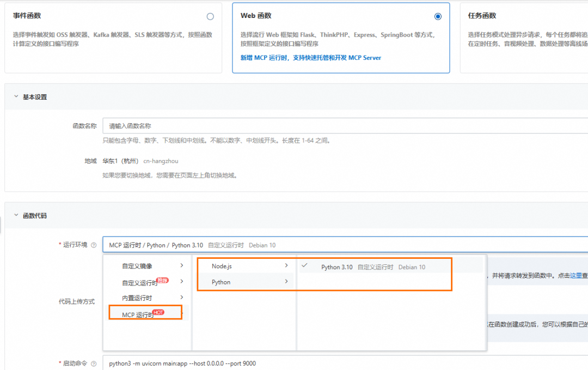Click the HOT badge on MCP 运行时
This screenshot has height=370, width=588.
pos(158,312)
